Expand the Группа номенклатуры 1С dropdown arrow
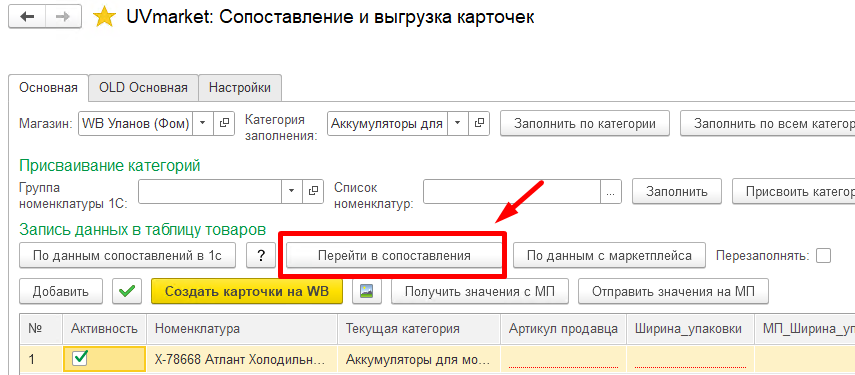This screenshot has width=855, height=375. pos(292,191)
